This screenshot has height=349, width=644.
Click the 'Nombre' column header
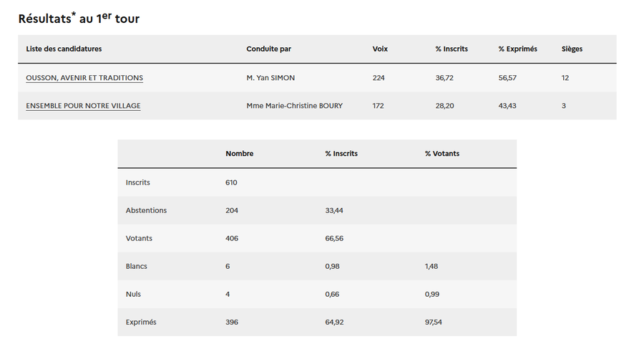pyautogui.click(x=239, y=154)
